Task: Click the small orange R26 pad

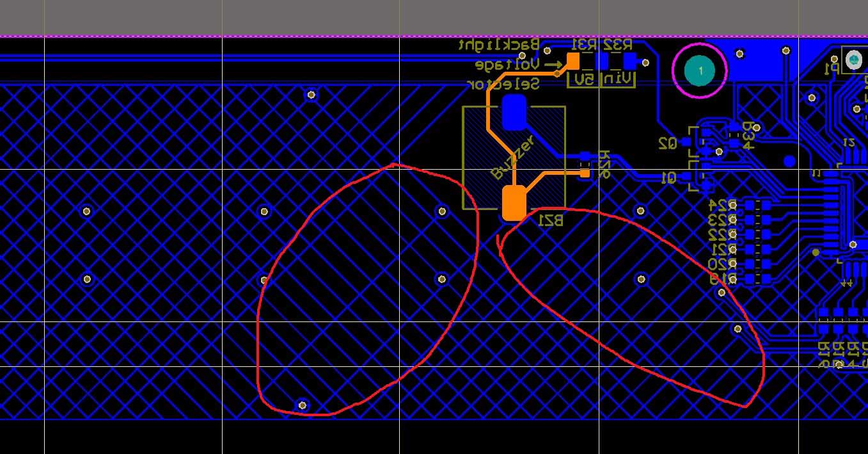Action: tap(585, 173)
